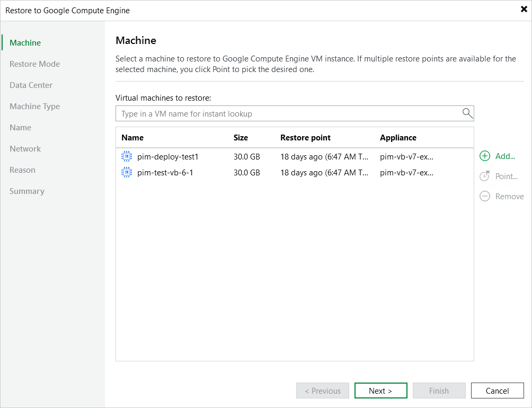The height and width of the screenshot is (408, 532).
Task: Open the Reason step
Action: pos(22,170)
